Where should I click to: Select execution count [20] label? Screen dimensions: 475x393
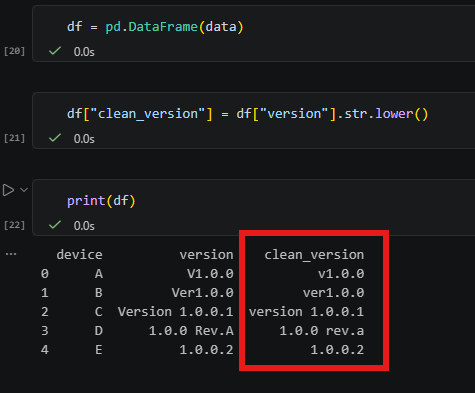[x=14, y=51]
